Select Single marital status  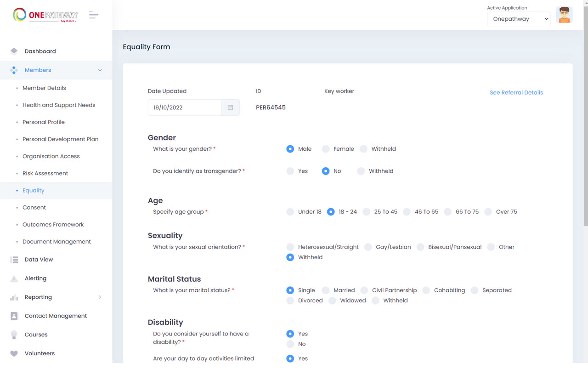290,290
